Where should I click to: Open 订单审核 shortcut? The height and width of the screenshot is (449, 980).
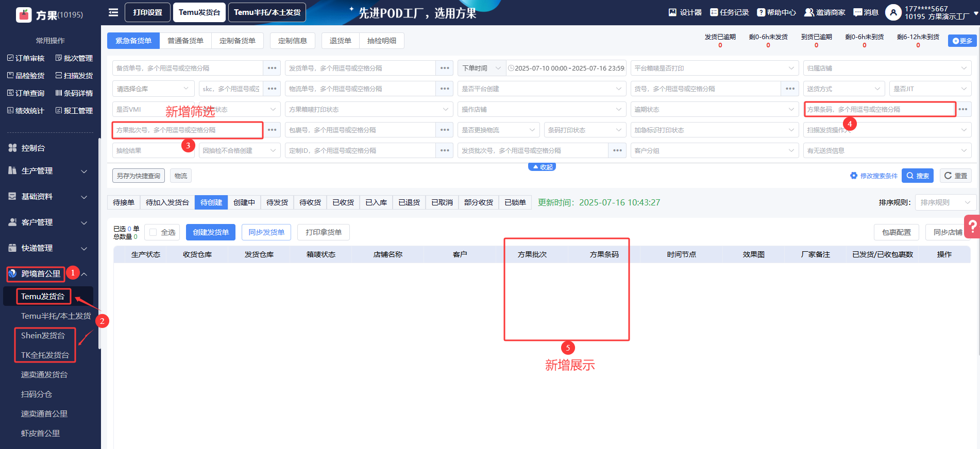coord(26,58)
